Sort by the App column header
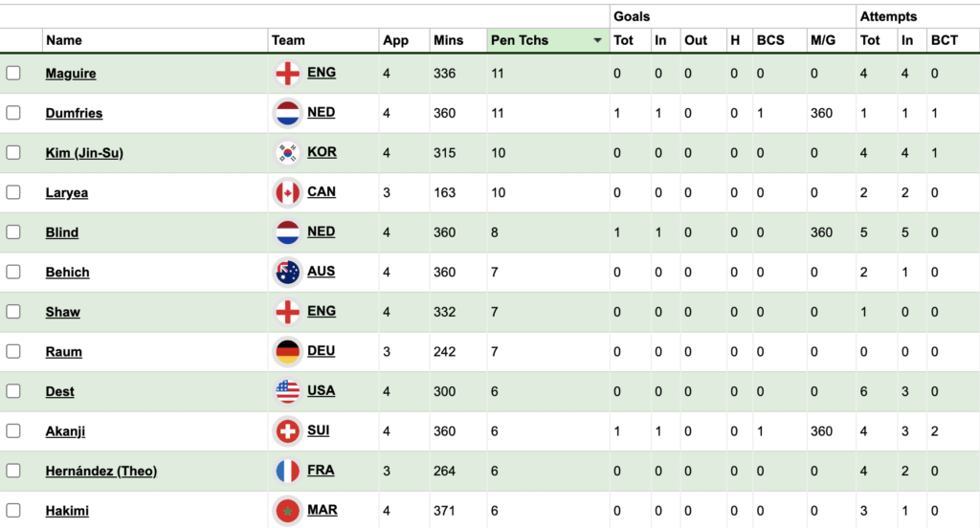This screenshot has width=980, height=528. tap(395, 40)
